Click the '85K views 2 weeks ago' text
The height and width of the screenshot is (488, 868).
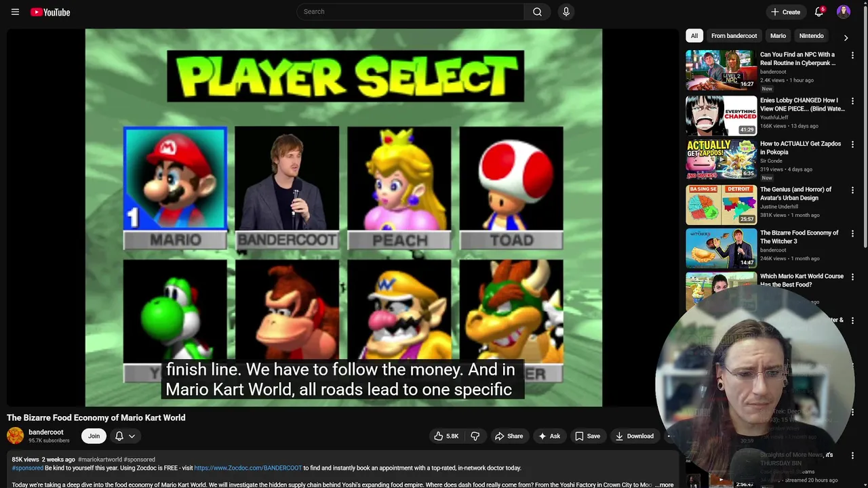(x=43, y=460)
